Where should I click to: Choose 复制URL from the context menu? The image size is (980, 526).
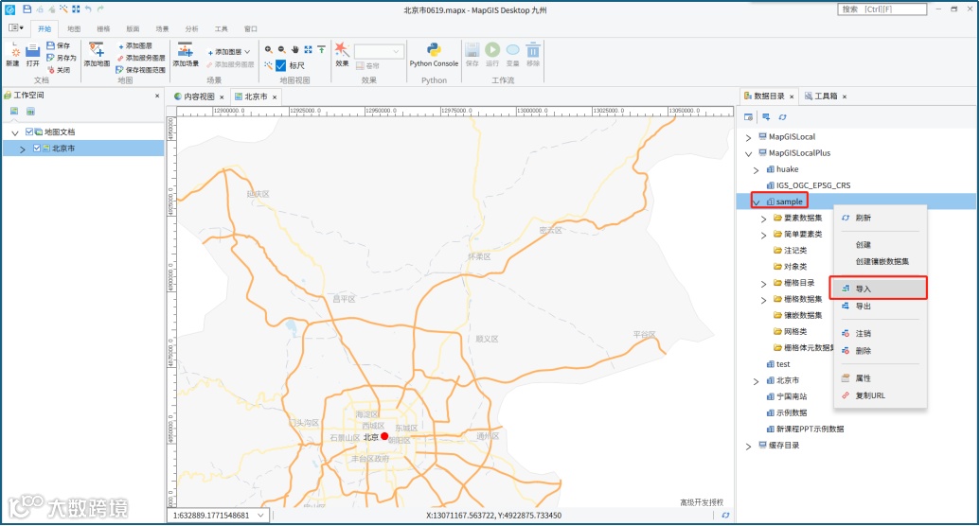tap(879, 396)
